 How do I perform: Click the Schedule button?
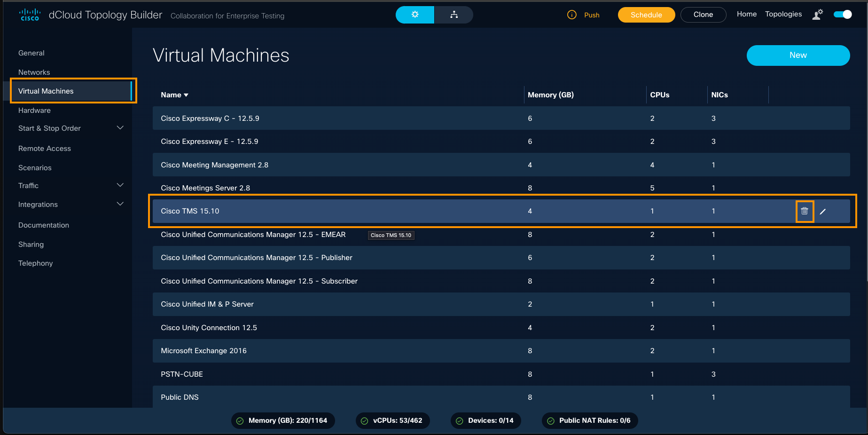click(646, 15)
